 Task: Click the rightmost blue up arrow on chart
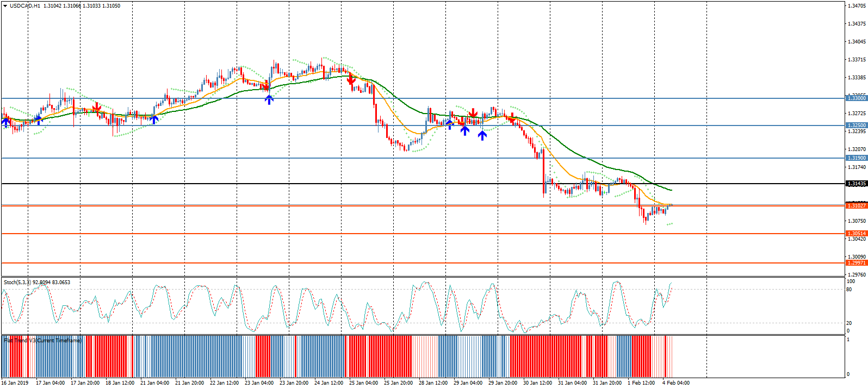482,135
